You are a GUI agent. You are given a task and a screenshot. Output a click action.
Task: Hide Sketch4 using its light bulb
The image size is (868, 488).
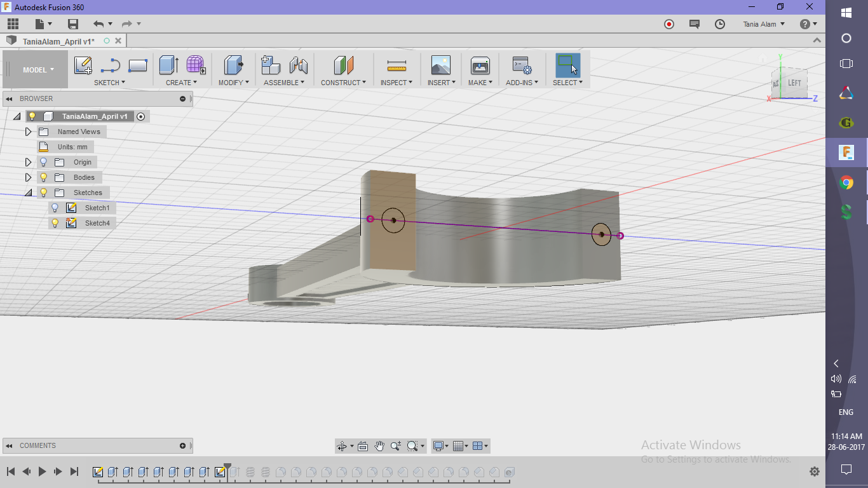click(x=55, y=223)
